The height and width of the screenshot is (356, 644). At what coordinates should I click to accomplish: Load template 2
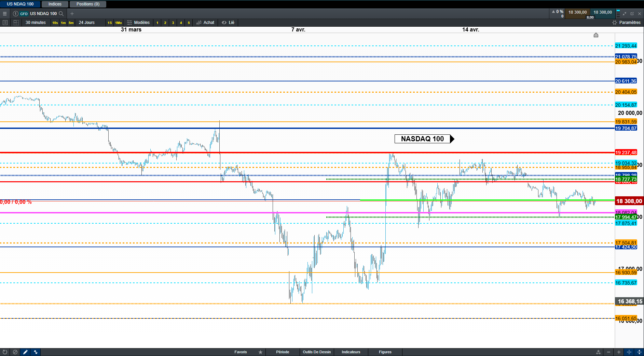coord(165,23)
